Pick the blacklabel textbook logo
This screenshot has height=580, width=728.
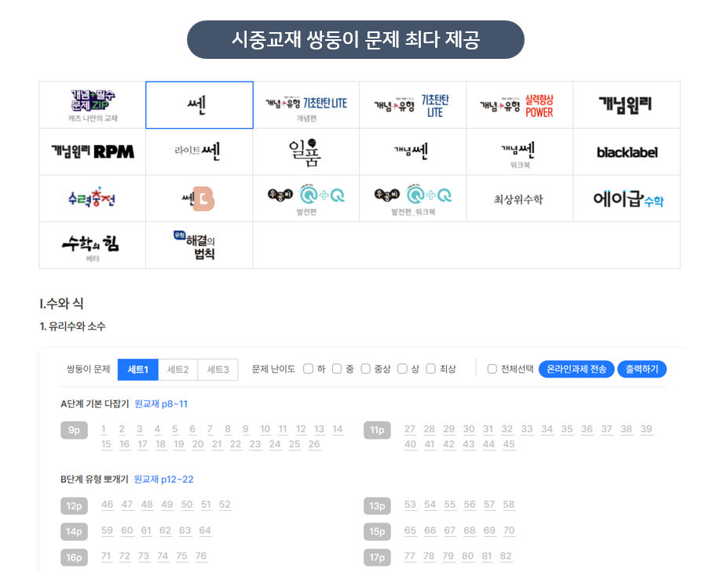pyautogui.click(x=627, y=151)
